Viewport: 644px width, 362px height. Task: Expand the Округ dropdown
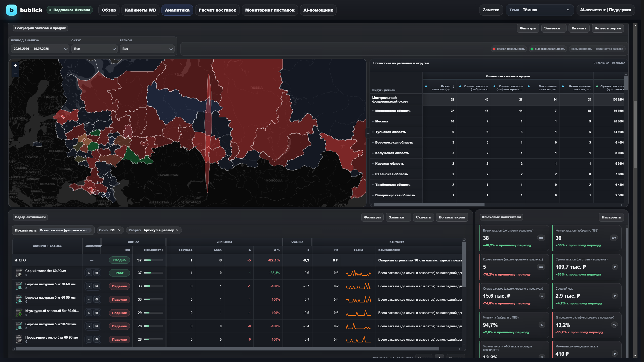coord(95,49)
